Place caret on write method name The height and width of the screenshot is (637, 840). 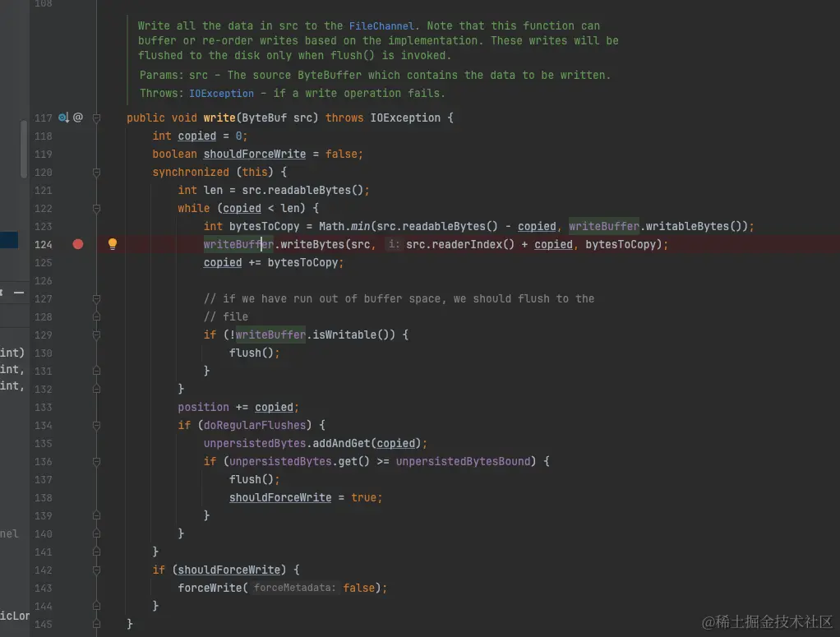(219, 118)
